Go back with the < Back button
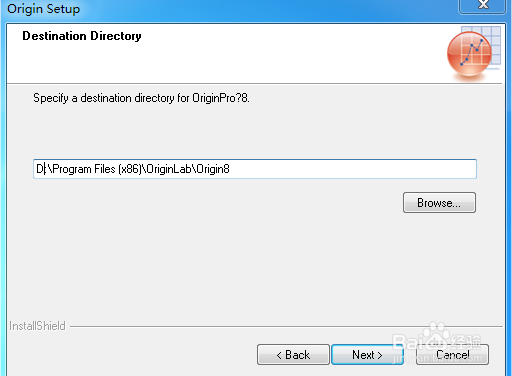Viewport: 512px width, 376px height. pyautogui.click(x=293, y=355)
